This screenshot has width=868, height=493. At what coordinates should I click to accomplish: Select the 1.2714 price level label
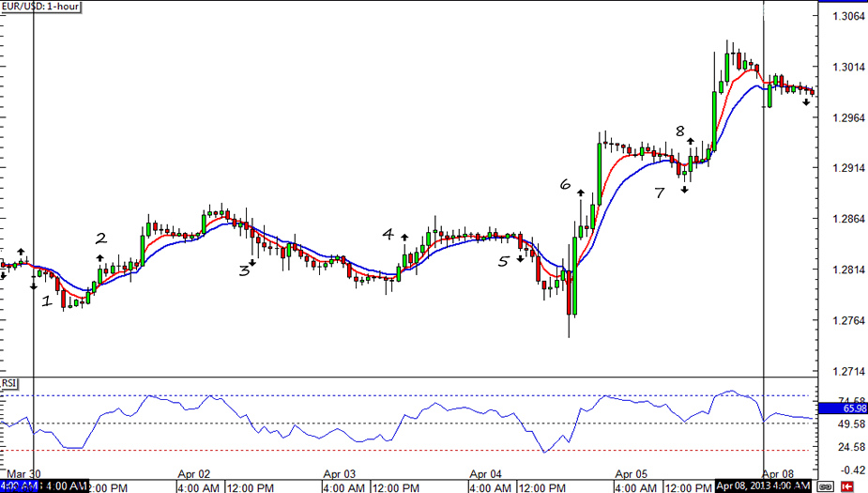(x=848, y=372)
